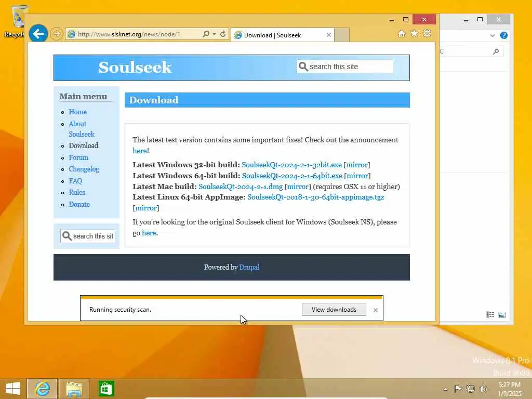The width and height of the screenshot is (532, 399).
Task: Click help icon in the background Explorer window
Action: coord(504,35)
